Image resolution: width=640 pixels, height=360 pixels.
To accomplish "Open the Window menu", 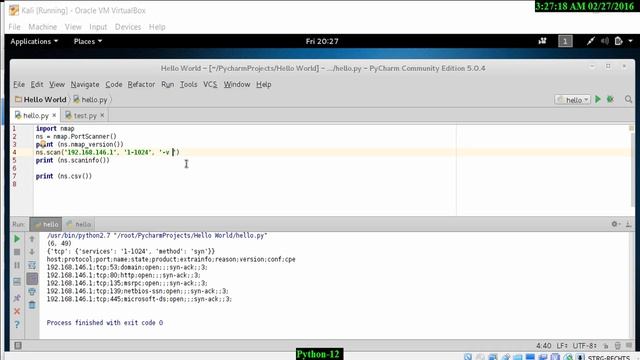I will point(237,84).
